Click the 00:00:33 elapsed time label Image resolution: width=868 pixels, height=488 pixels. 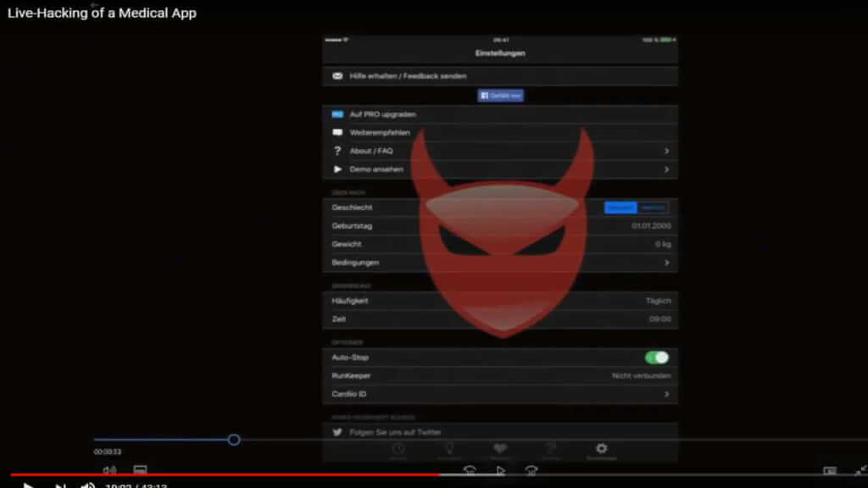tap(108, 452)
